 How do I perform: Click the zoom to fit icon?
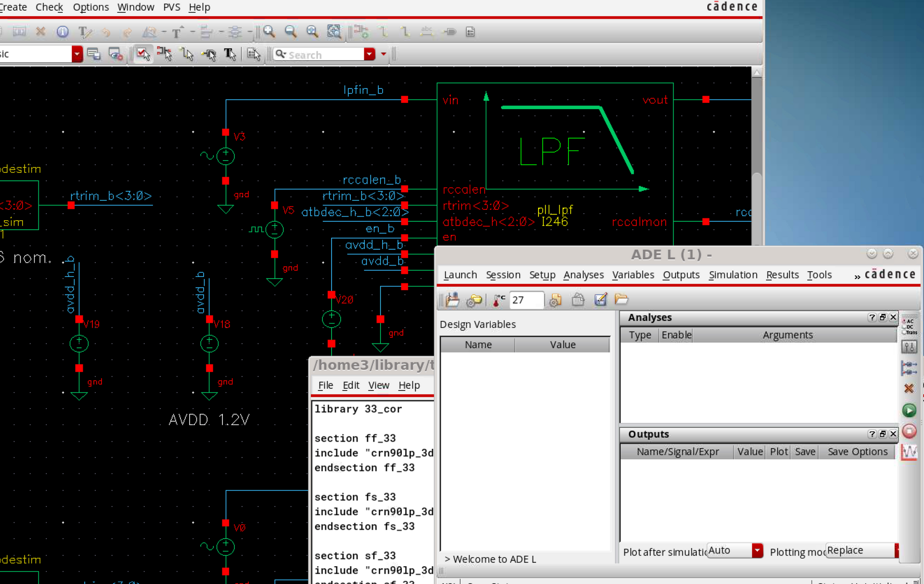click(x=312, y=32)
